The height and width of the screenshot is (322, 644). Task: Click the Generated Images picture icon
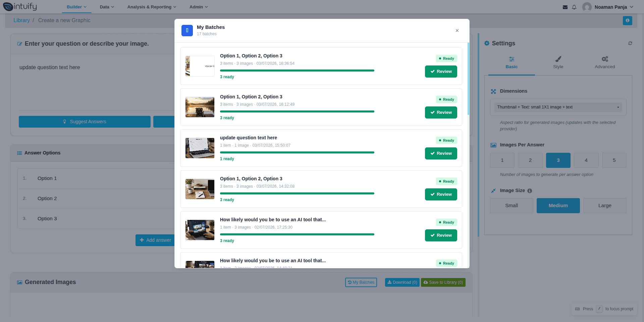click(19, 282)
